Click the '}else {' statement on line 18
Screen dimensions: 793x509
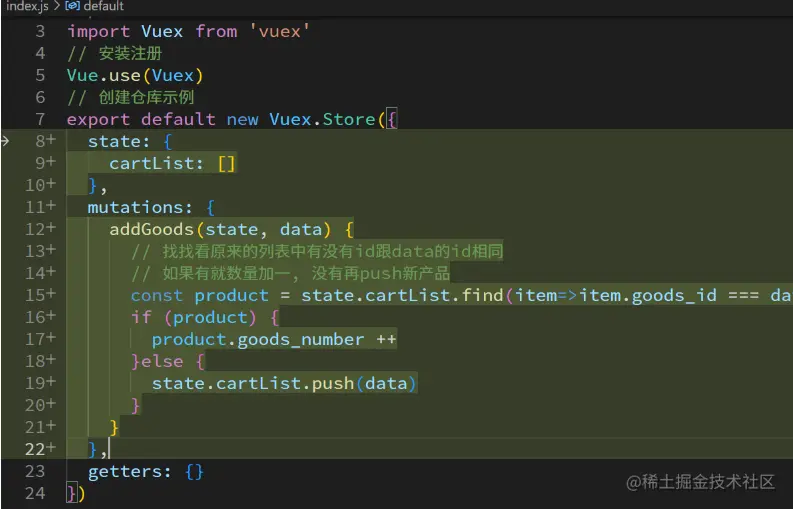coord(167,362)
